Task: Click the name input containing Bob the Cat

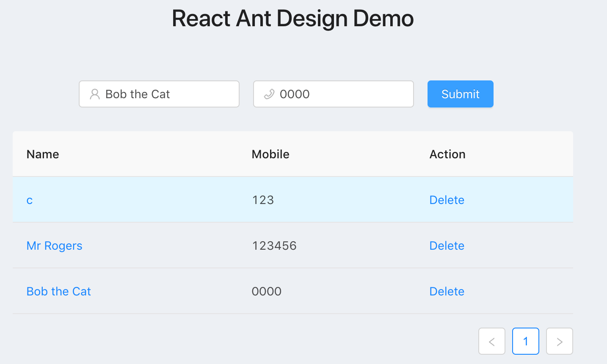Action: pos(159,94)
